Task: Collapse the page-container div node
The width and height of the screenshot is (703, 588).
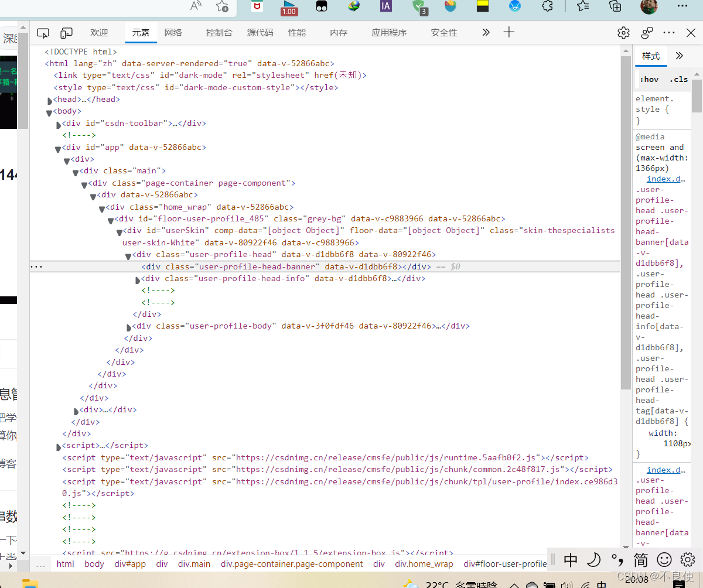Action: [84, 184]
